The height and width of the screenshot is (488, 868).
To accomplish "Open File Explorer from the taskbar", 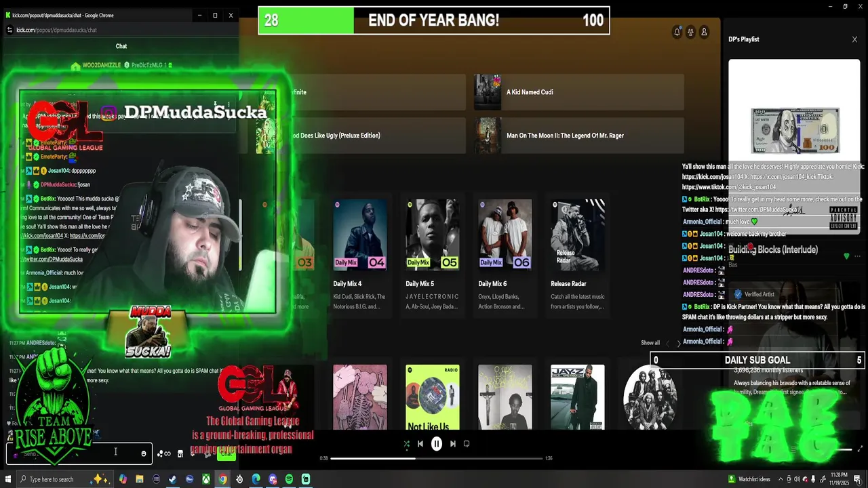I will point(140,479).
